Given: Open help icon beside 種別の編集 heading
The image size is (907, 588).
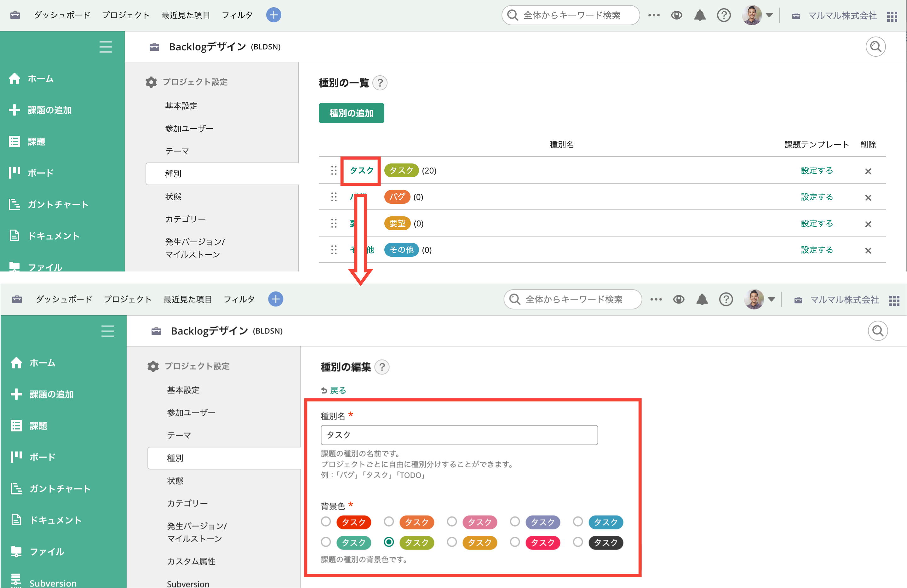Looking at the screenshot, I should pyautogui.click(x=382, y=367).
